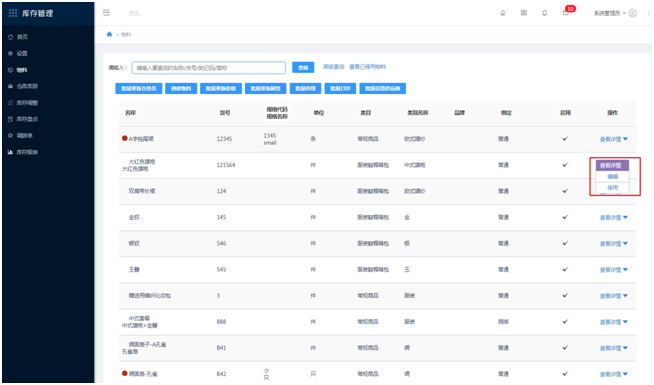The image size is (654, 385).
Task: Choose 编辑 in the open action menu
Action: [612, 177]
